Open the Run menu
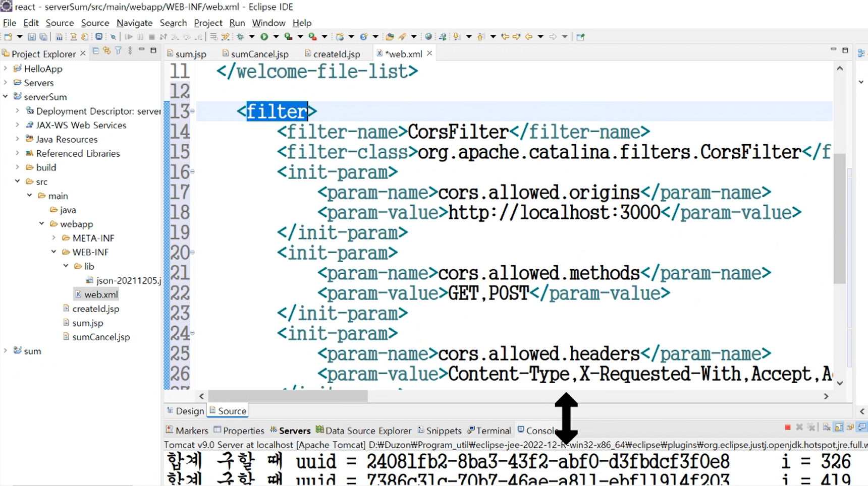Screen dimensions: 868x486 (x=237, y=23)
